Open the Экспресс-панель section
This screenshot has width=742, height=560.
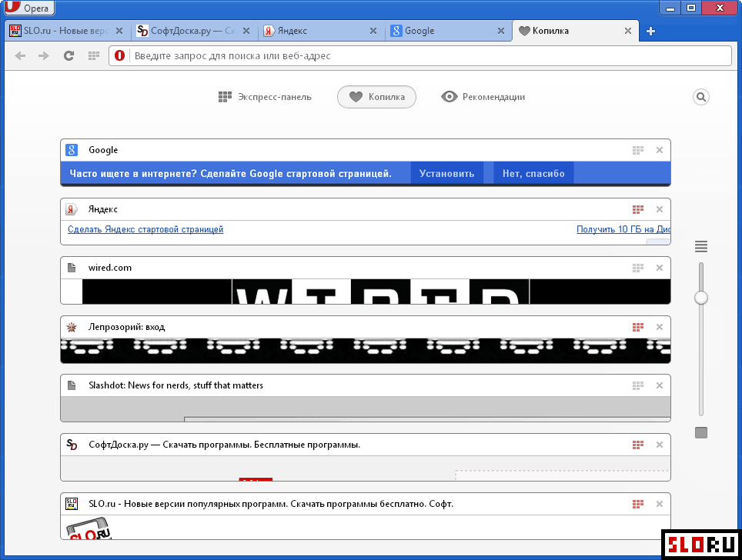[265, 97]
